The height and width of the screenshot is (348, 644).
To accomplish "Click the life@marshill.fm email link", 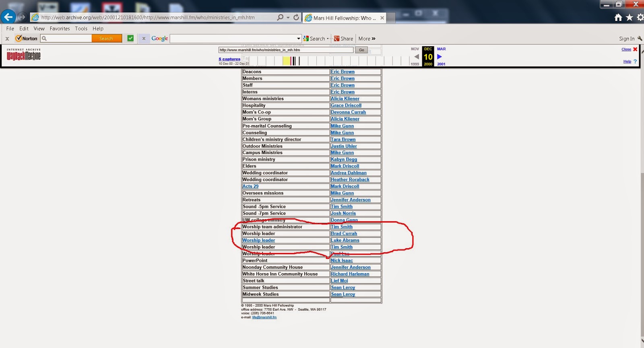I will click(x=264, y=317).
